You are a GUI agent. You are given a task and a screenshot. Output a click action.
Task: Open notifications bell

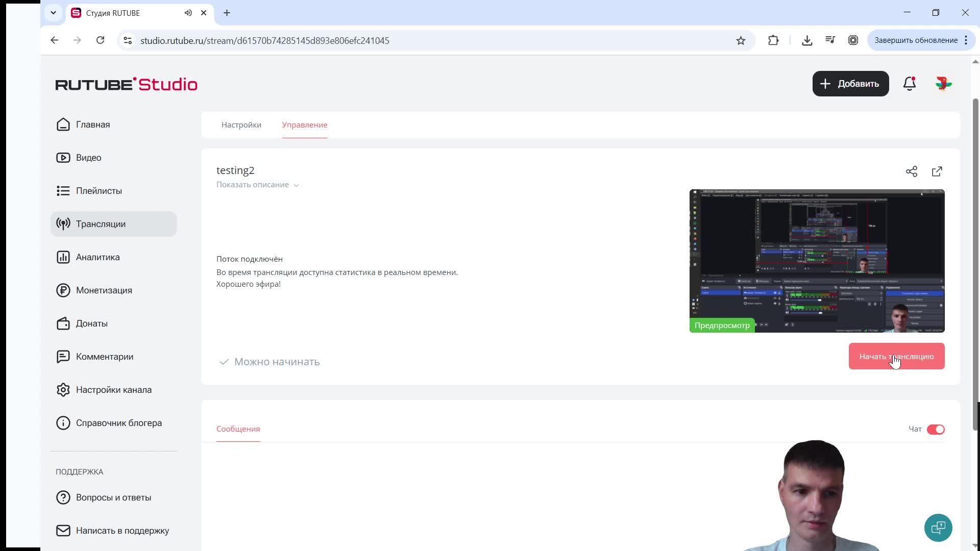tap(910, 84)
